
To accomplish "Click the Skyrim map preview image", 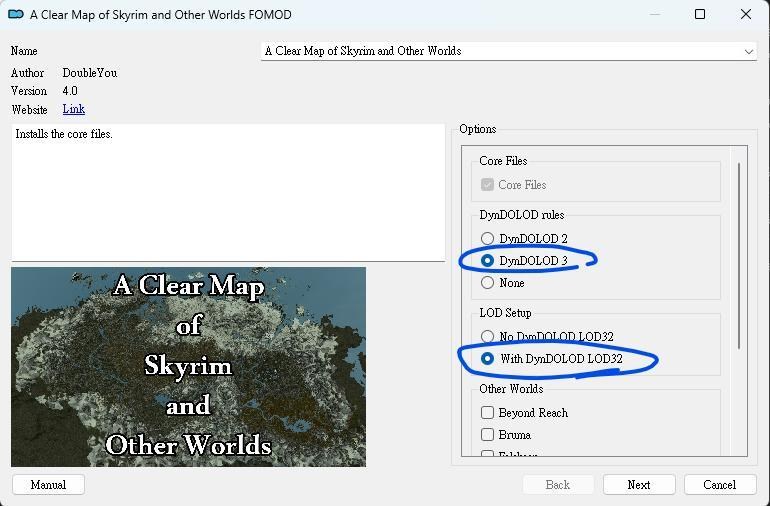I will [x=188, y=366].
